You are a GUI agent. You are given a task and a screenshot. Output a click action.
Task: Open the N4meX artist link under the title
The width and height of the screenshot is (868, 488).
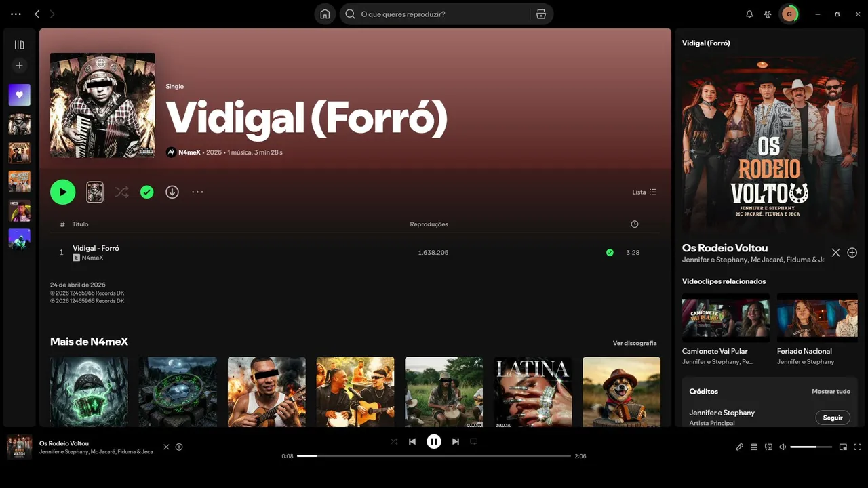189,152
